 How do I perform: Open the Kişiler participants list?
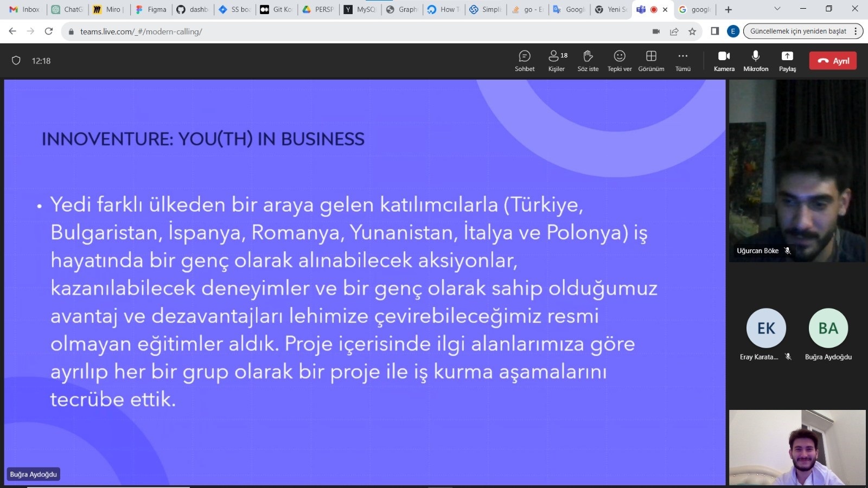click(557, 61)
